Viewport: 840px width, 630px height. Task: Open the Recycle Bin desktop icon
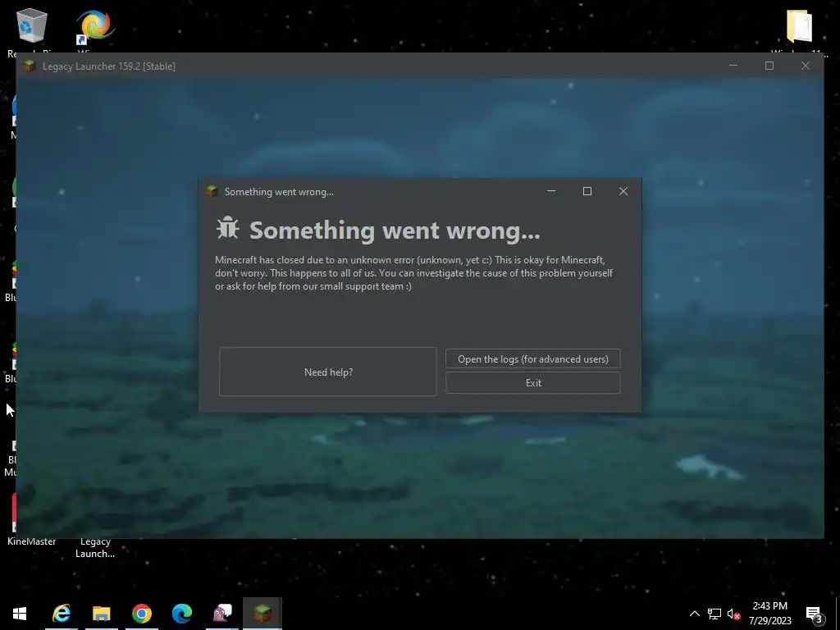pos(32,25)
